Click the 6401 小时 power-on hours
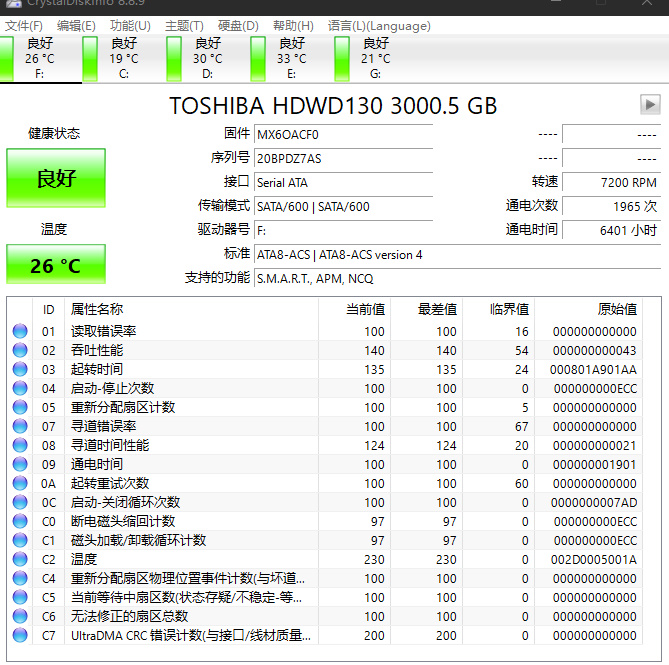669x665 pixels. pyautogui.click(x=612, y=230)
